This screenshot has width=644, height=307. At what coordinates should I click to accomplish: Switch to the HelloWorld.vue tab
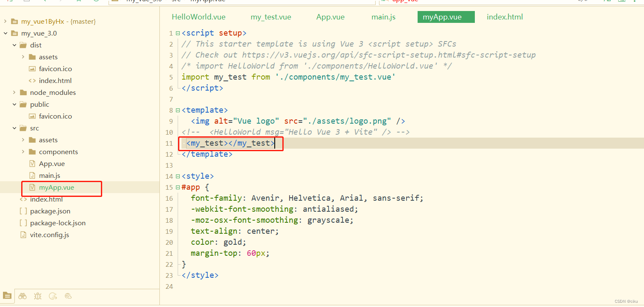[198, 17]
